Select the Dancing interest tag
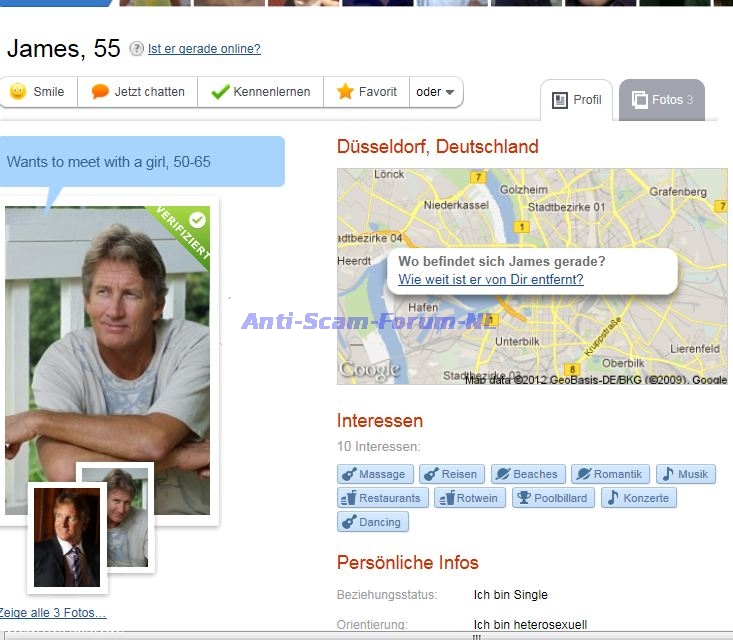 [373, 522]
